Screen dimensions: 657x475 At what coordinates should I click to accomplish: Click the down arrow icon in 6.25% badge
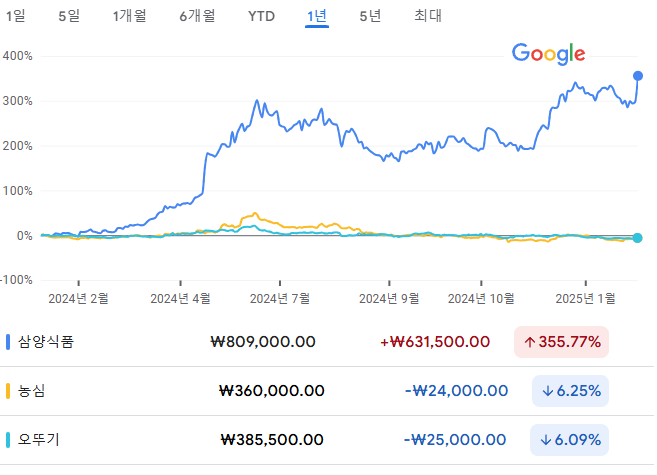[x=548, y=392]
